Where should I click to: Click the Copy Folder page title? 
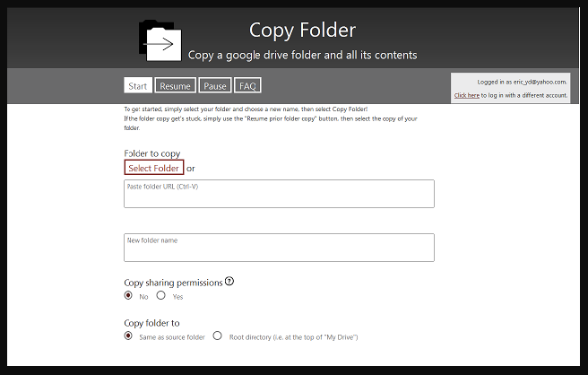[x=302, y=31]
